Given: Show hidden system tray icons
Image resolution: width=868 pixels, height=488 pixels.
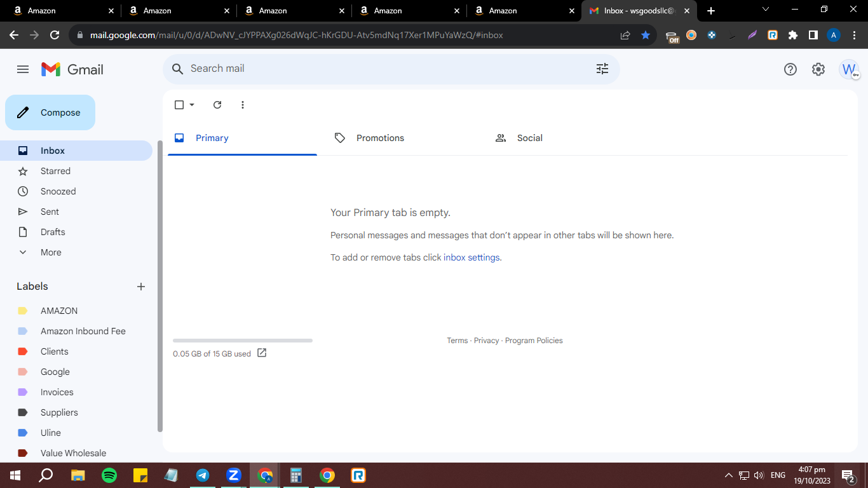Looking at the screenshot, I should [x=729, y=475].
